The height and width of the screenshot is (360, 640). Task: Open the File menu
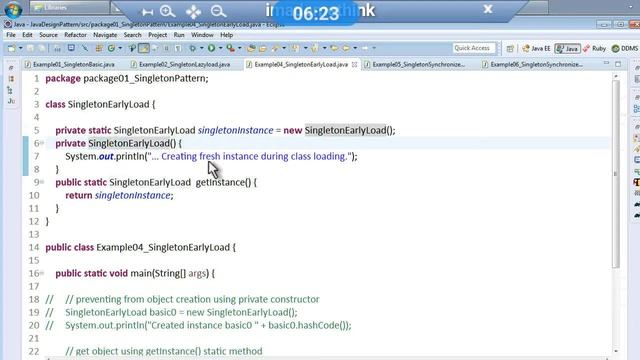point(11,35)
